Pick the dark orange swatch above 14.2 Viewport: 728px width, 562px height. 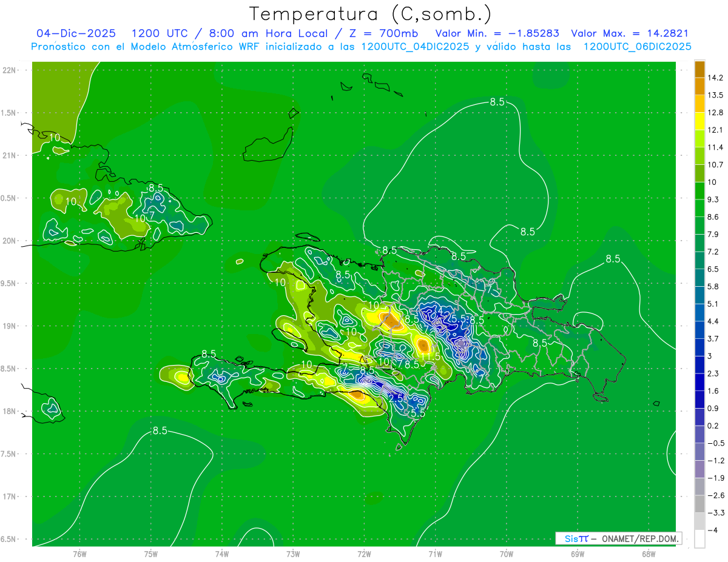[x=699, y=69]
